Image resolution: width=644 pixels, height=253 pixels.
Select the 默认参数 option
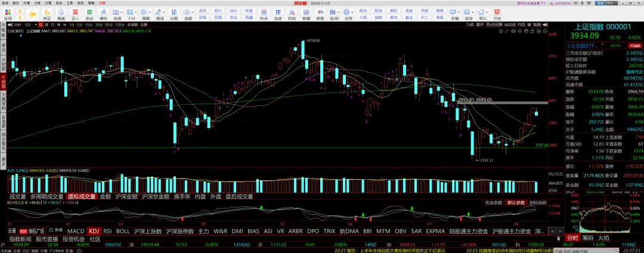coord(516,202)
